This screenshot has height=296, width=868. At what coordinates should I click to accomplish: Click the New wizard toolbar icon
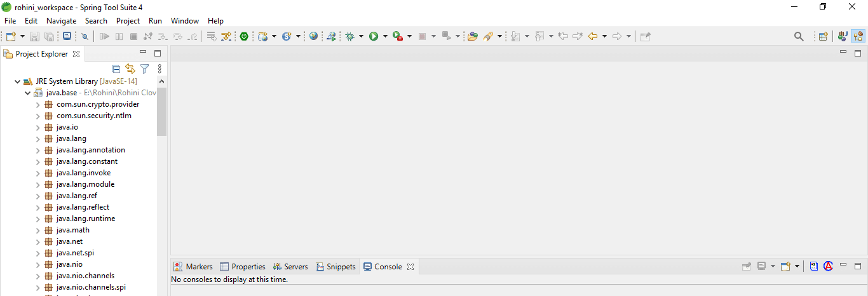click(x=11, y=36)
